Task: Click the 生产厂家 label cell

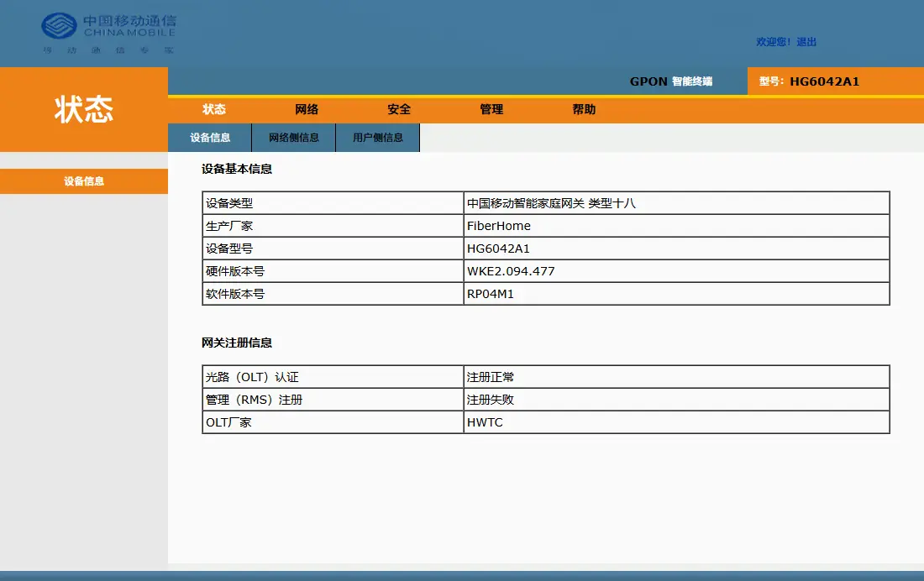Action: (x=333, y=226)
